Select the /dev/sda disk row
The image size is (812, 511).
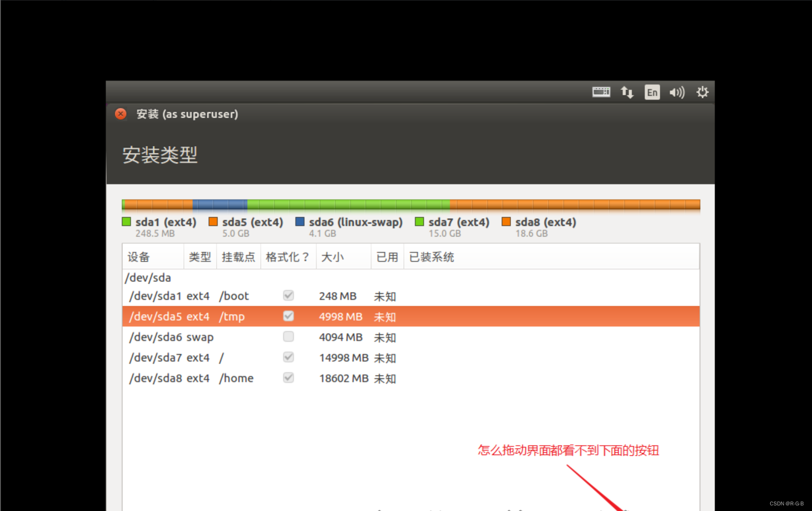(411, 278)
